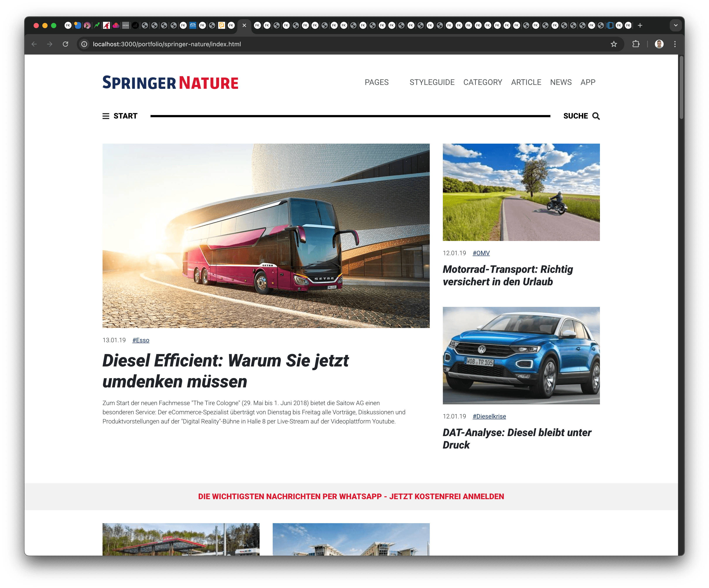The height and width of the screenshot is (588, 709).
Task: Follow the #Esso tag link
Action: pyautogui.click(x=141, y=340)
